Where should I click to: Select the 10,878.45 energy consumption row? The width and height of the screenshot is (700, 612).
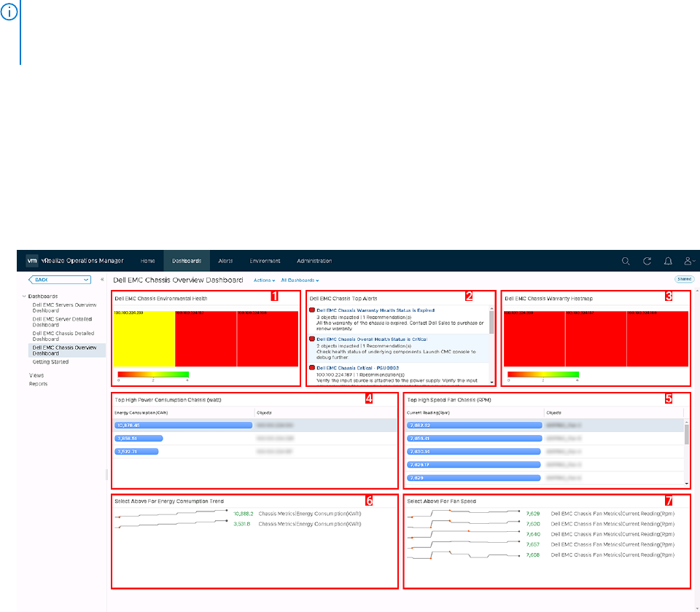254,425
